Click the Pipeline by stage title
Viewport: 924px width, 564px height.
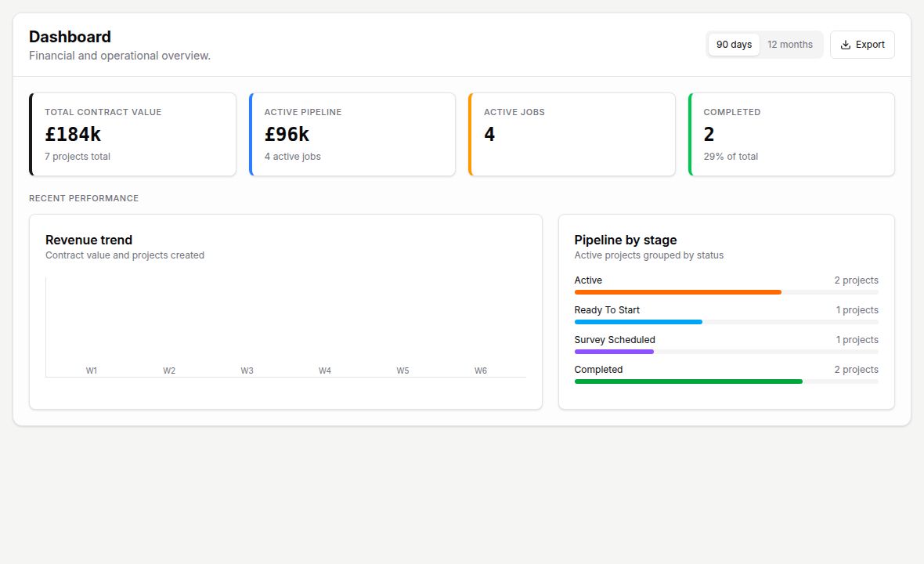[626, 240]
